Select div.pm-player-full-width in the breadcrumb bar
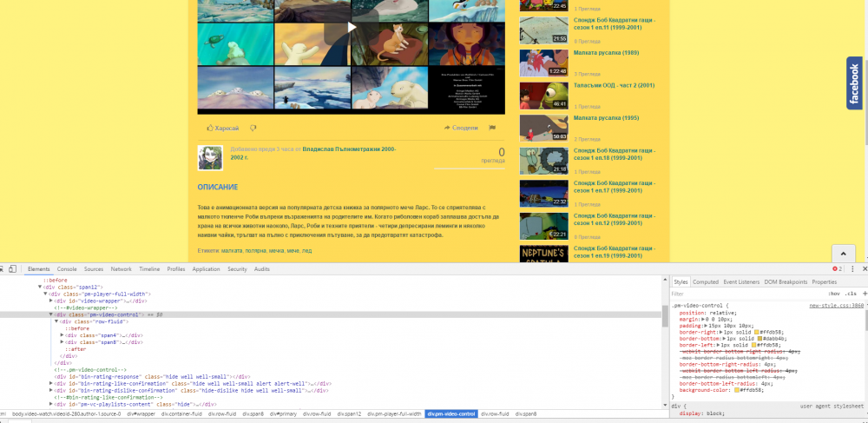 tap(394, 414)
